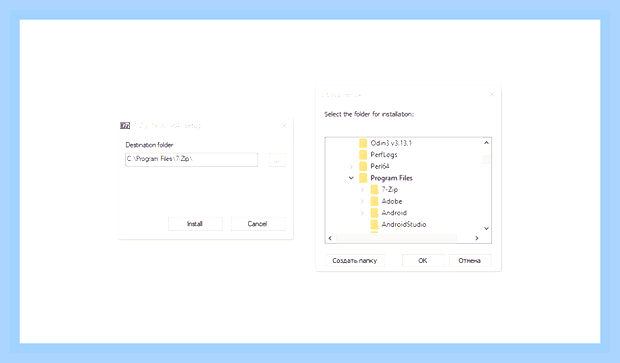Click the Perl64 folder icon
620x363 pixels.
coord(363,166)
